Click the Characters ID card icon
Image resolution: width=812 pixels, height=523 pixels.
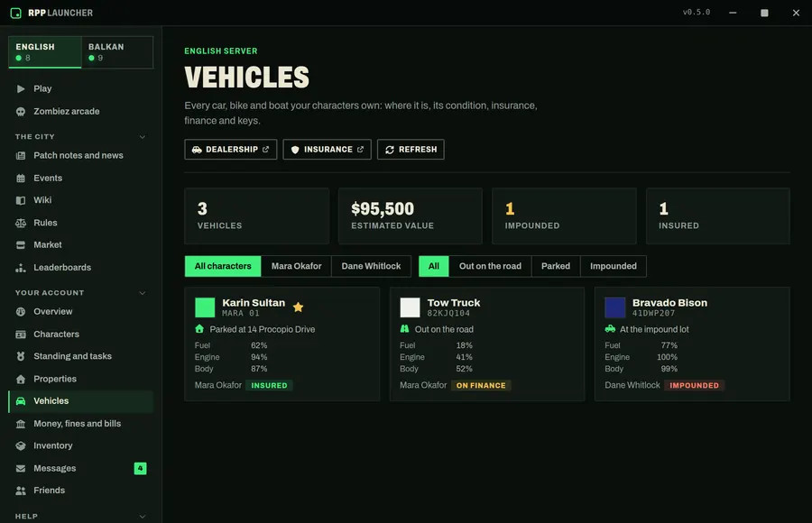[x=21, y=334]
